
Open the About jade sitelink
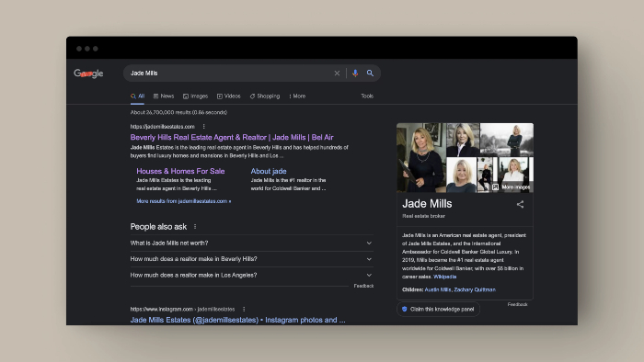point(269,171)
